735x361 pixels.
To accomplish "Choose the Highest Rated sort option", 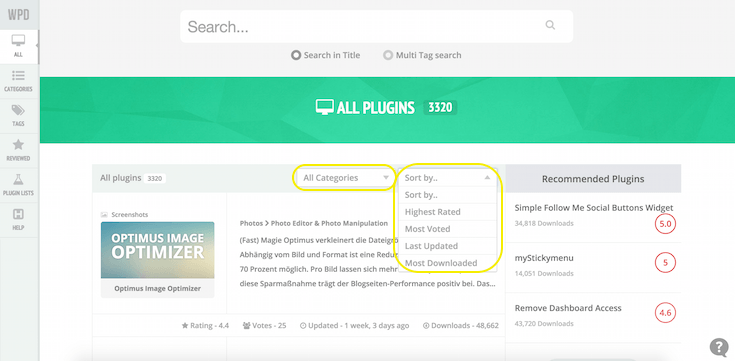I will click(x=448, y=212).
